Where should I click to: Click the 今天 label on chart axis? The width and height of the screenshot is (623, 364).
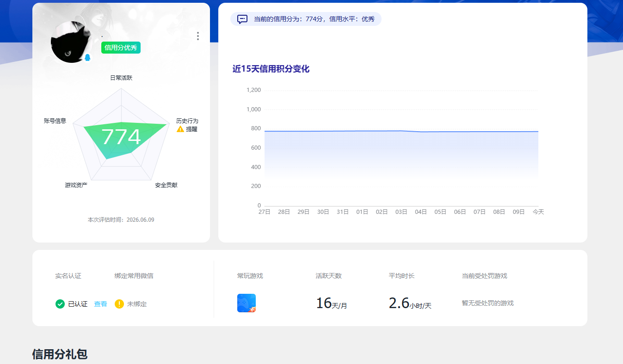coord(538,212)
